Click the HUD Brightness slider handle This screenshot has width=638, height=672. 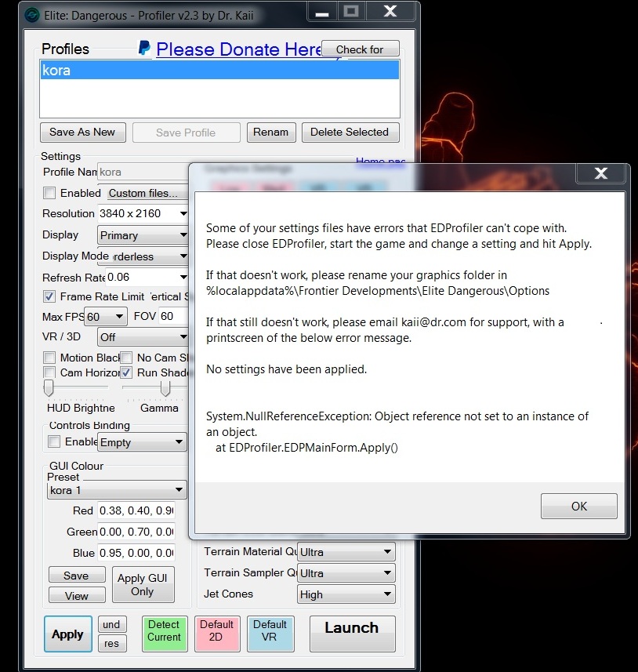(x=49, y=388)
